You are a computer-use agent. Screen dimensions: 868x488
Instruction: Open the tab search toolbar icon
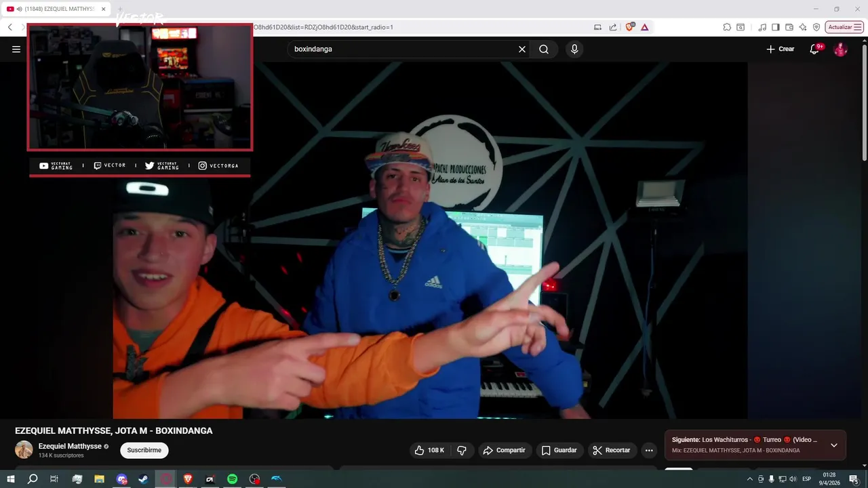pyautogui.click(x=741, y=27)
